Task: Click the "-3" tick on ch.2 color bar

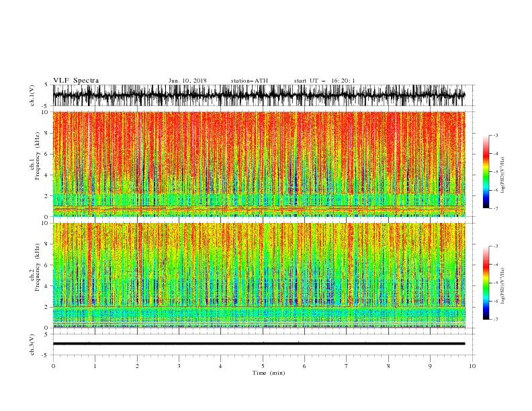Action: (x=496, y=246)
